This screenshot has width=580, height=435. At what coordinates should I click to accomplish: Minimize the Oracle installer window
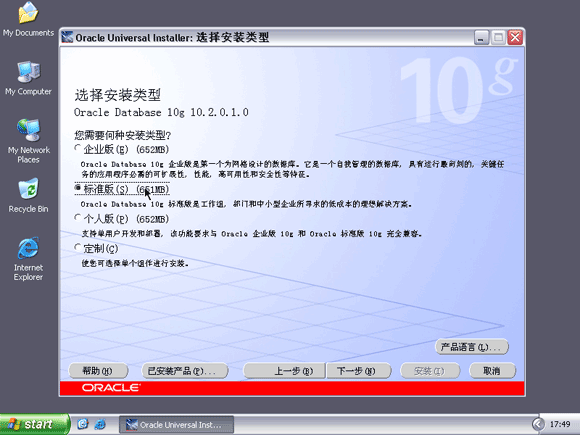pos(481,37)
